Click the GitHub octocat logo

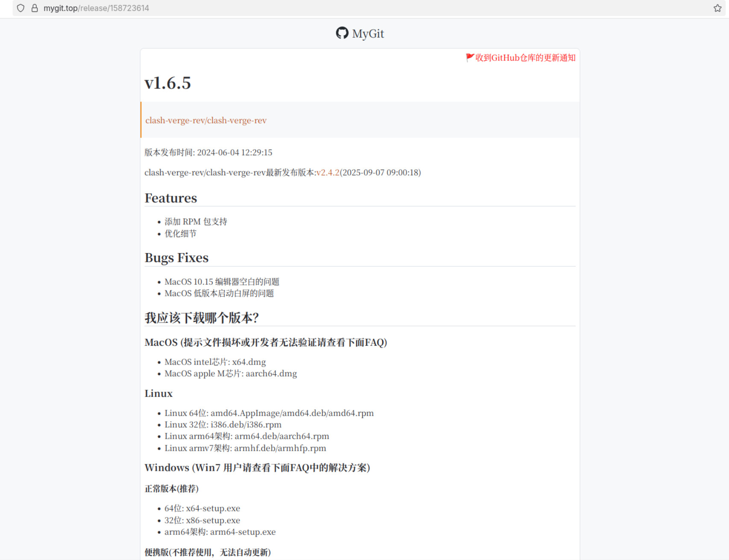(x=342, y=33)
